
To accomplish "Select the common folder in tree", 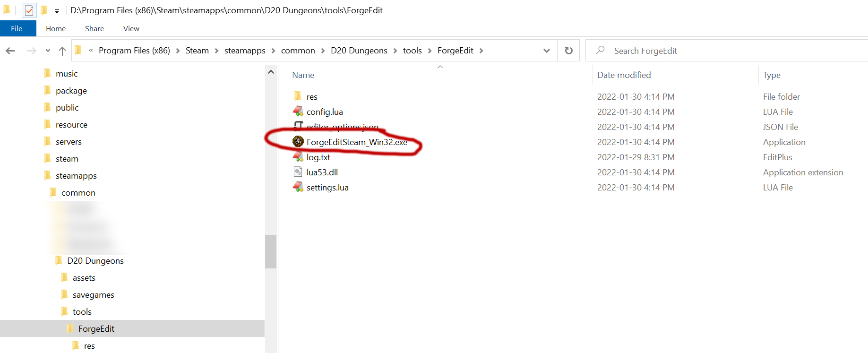I will (78, 193).
